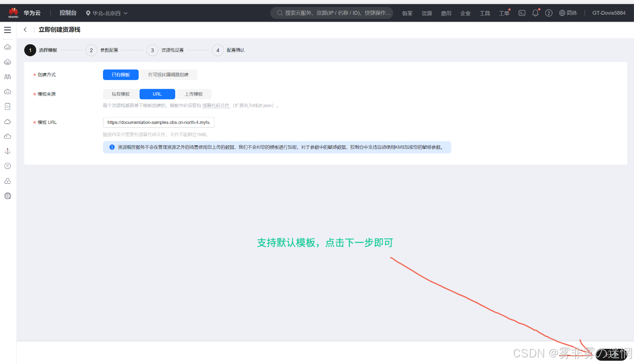This screenshot has width=634, height=364.
Task: Click the 创建方式 field label
Action: (x=46, y=75)
